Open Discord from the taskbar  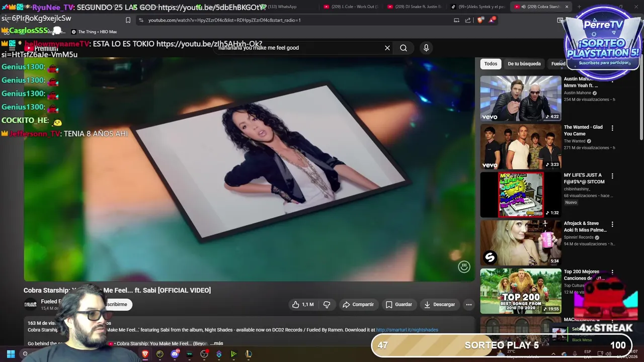(175, 354)
